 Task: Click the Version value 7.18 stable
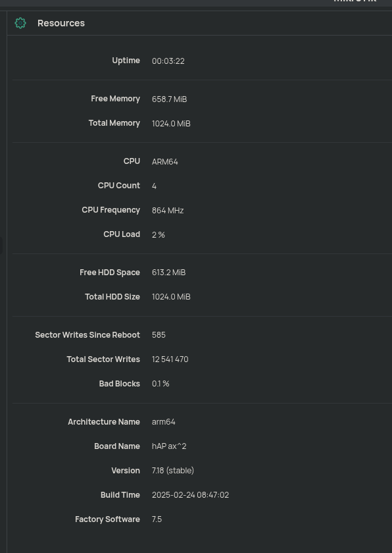pos(172,470)
